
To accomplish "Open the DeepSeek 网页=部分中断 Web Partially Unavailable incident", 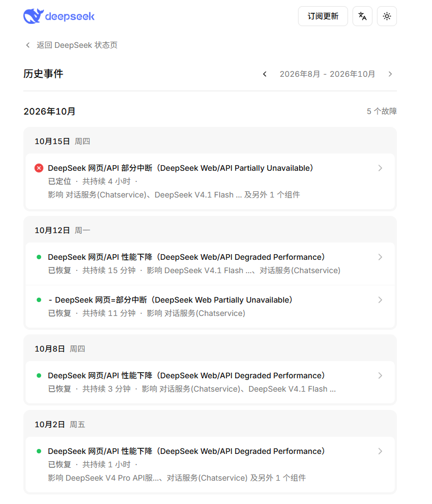I will click(210, 307).
